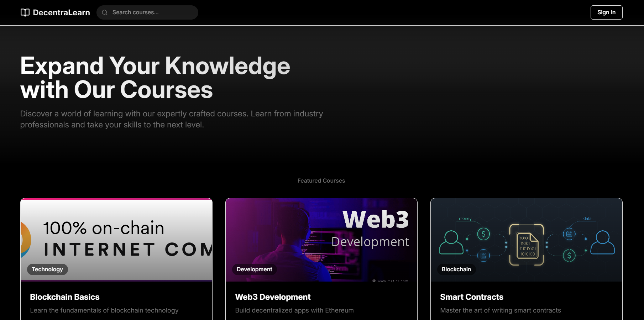Select the Blockchain category badge
Image resolution: width=644 pixels, height=320 pixels.
[456, 269]
